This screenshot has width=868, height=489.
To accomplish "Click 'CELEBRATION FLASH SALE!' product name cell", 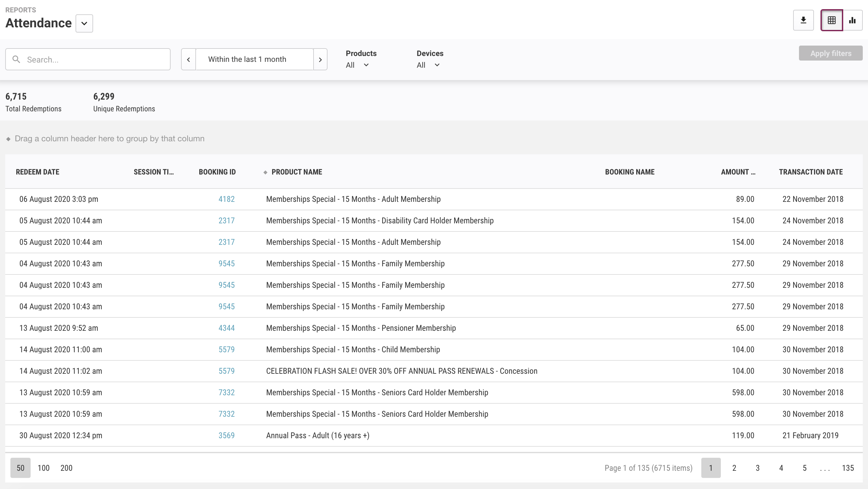I will (x=402, y=371).
